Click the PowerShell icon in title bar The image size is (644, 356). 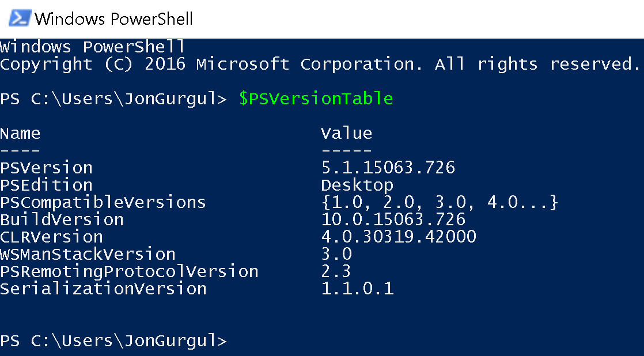(x=20, y=18)
